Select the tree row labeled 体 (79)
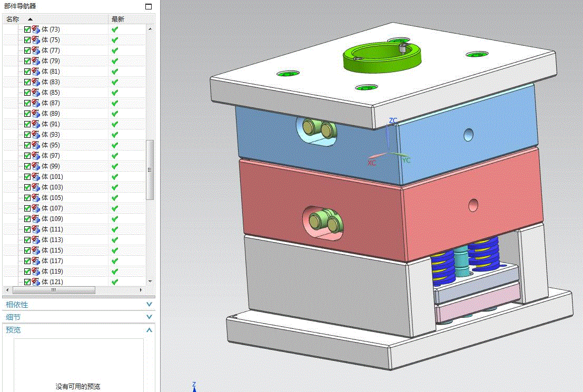 (74, 61)
